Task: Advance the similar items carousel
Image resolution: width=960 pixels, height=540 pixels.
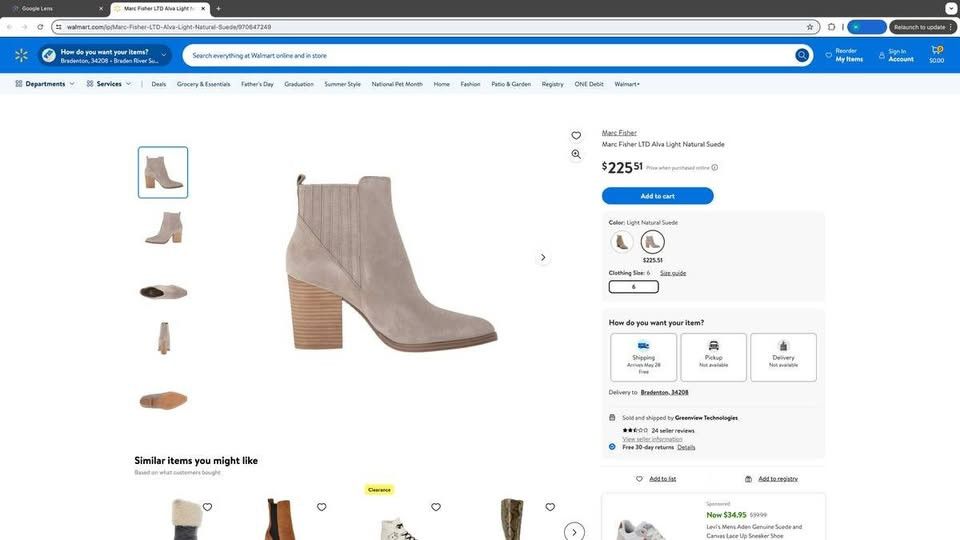Action: click(x=574, y=531)
